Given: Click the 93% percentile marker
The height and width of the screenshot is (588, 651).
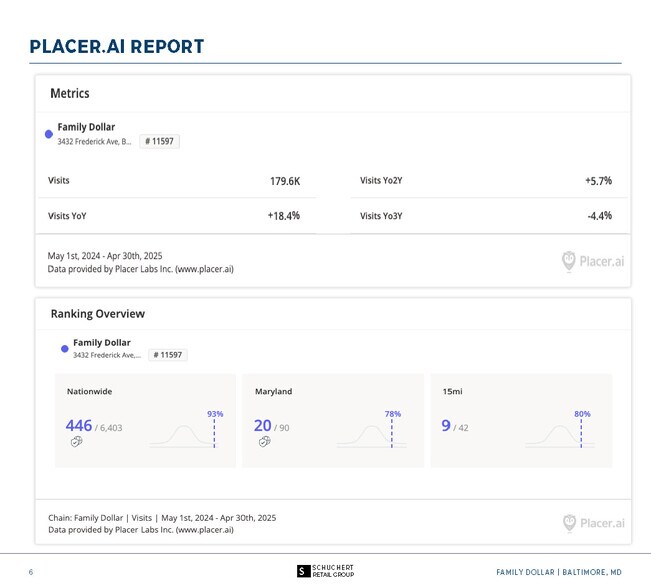Looking at the screenshot, I should point(215,414).
